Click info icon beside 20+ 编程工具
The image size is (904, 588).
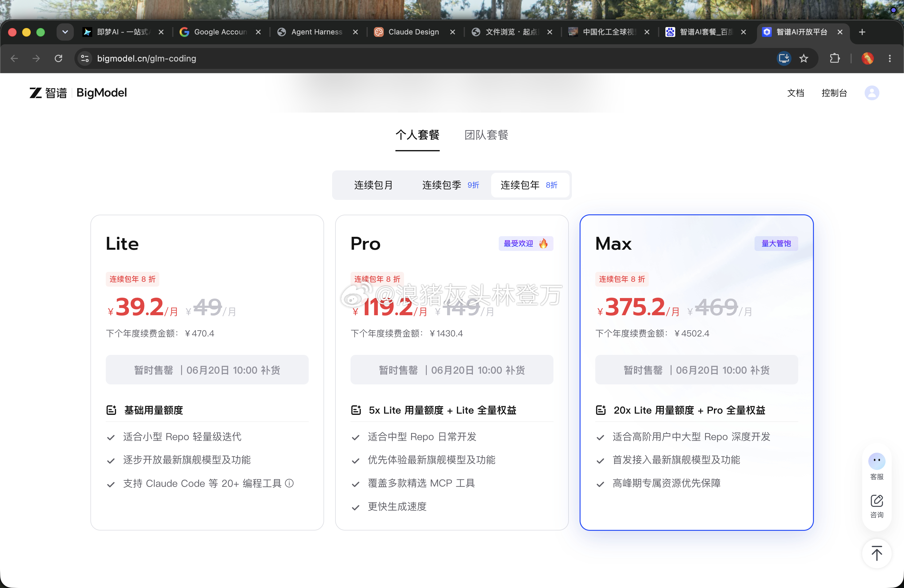click(x=289, y=483)
